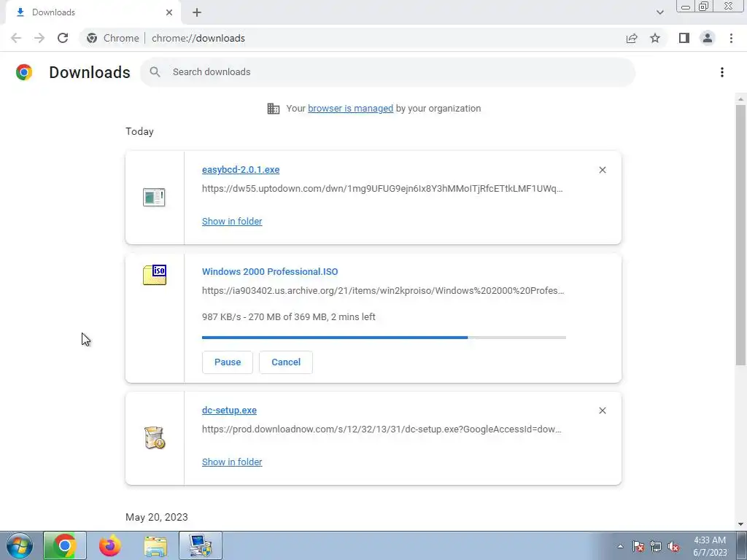Click the easybcd file type icon
This screenshot has width=747, height=560.
(154, 197)
